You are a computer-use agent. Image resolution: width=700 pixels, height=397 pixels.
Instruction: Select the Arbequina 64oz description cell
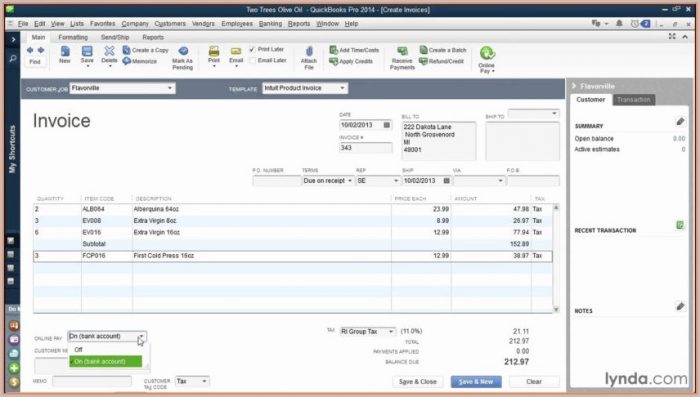pyautogui.click(x=262, y=209)
